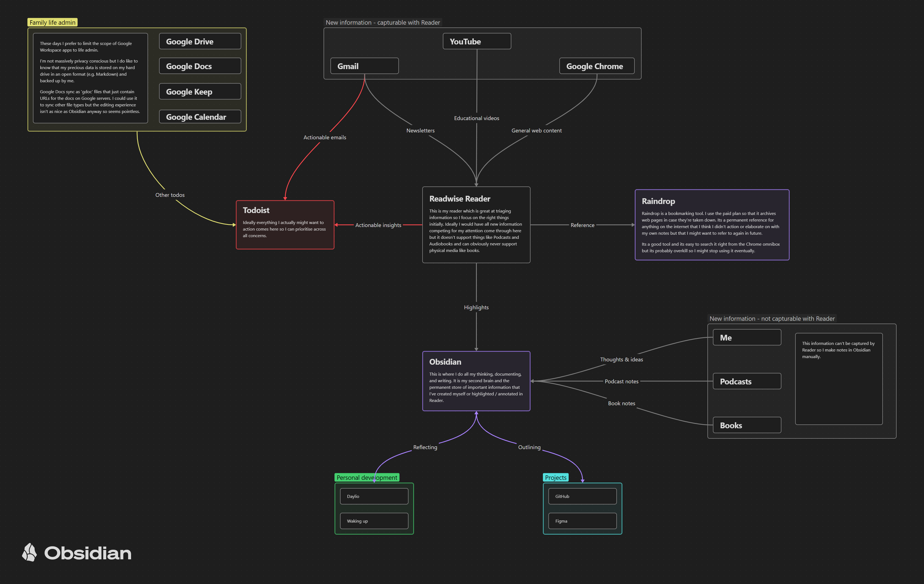Image resolution: width=924 pixels, height=584 pixels.
Task: Click the Highlights edge label
Action: [x=476, y=307]
